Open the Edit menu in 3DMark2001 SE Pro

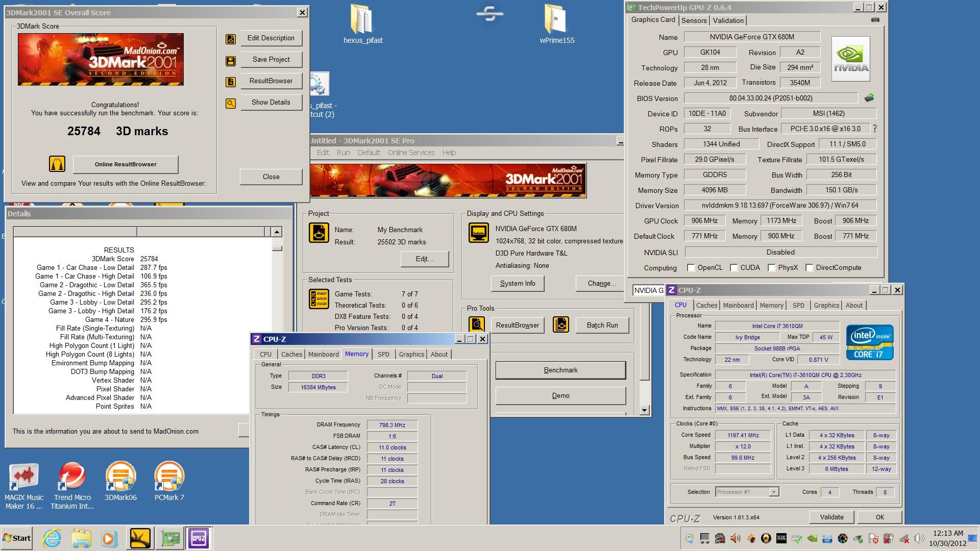323,153
